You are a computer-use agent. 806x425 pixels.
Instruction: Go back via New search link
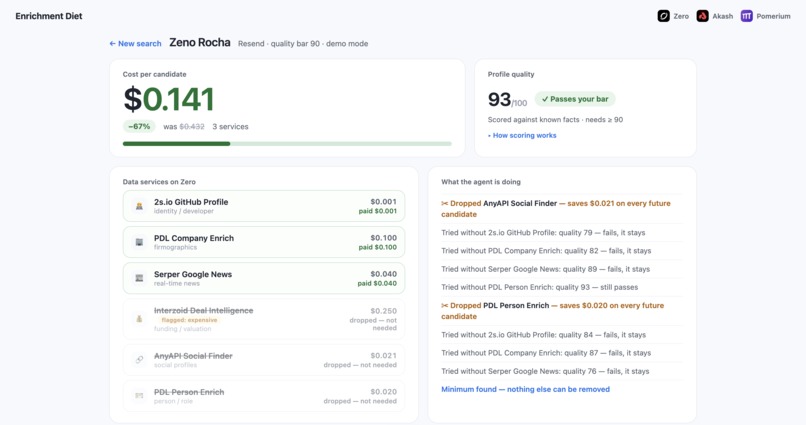(135, 44)
